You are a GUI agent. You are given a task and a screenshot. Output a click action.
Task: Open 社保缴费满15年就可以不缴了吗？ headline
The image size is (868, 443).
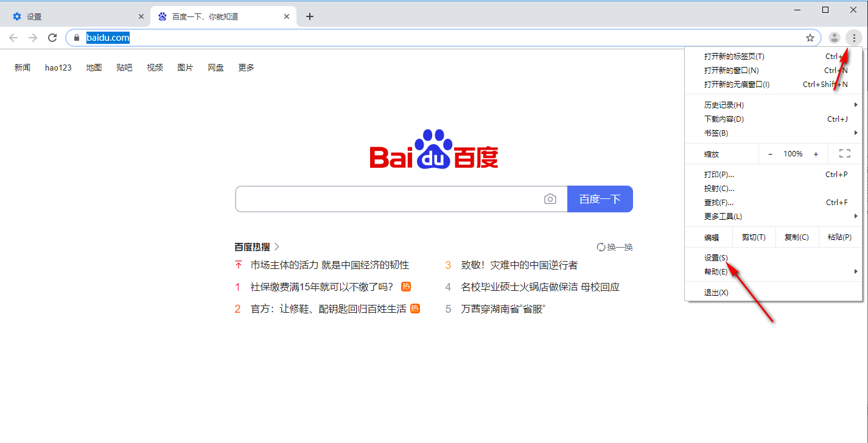tap(322, 287)
